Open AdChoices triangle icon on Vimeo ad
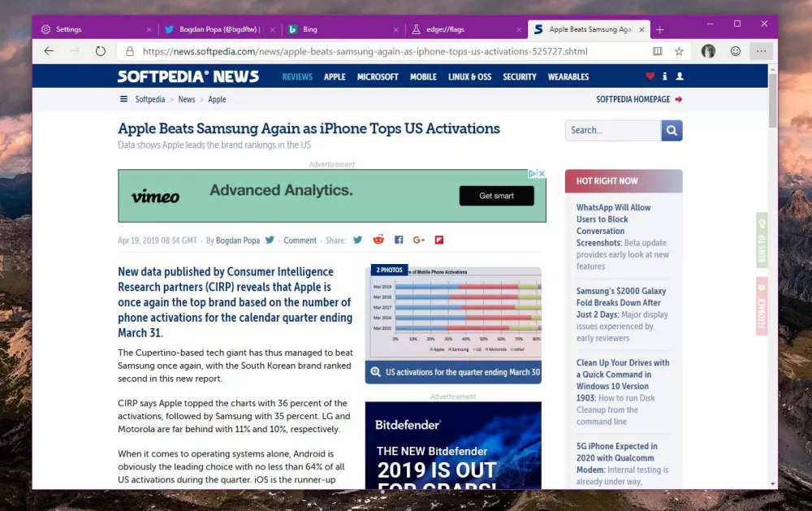The image size is (812, 511). [532, 174]
